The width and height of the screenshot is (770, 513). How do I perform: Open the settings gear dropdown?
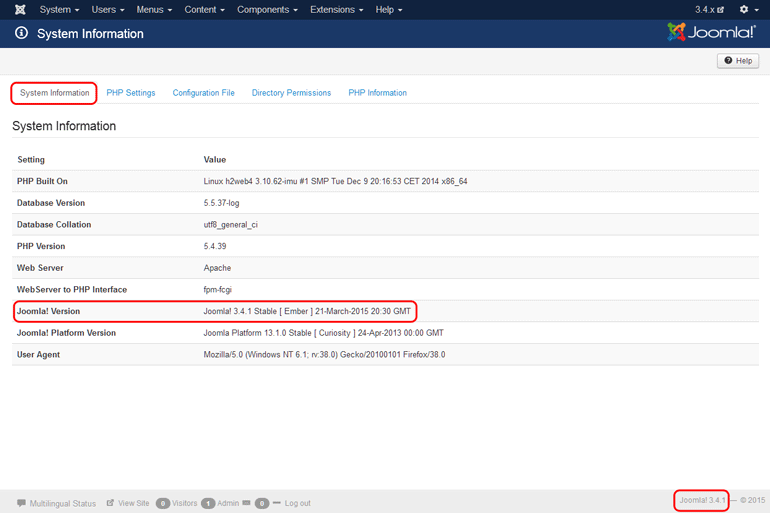pyautogui.click(x=748, y=9)
